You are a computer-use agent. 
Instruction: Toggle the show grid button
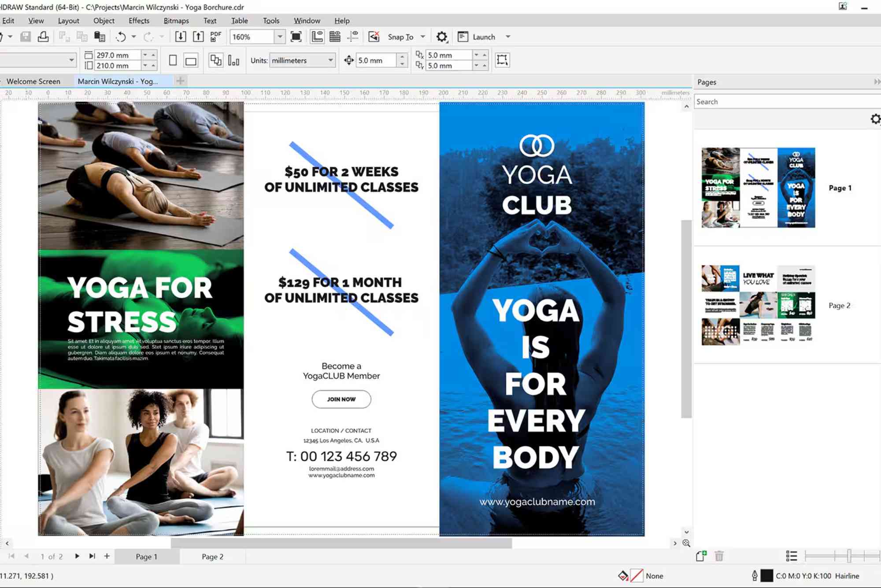(335, 37)
